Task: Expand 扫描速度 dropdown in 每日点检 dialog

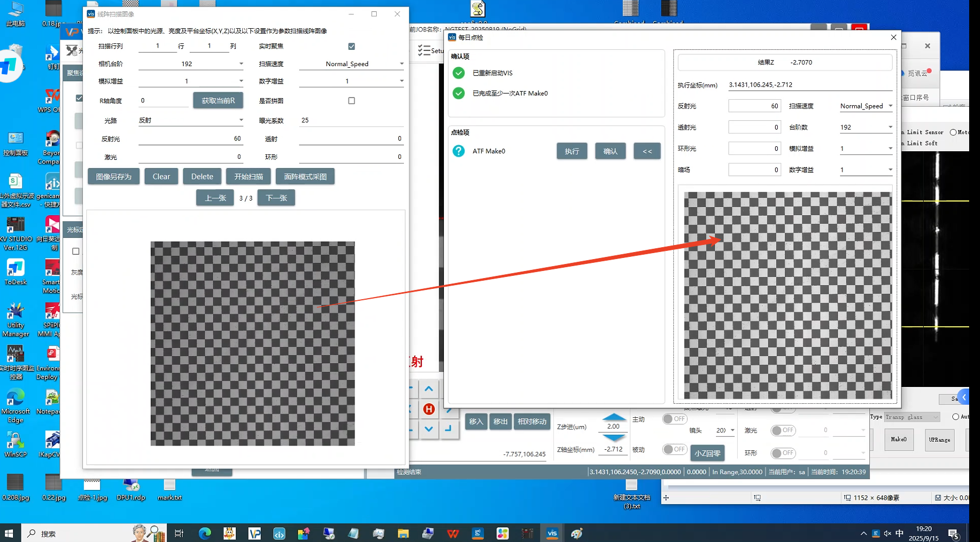Action: 889,106
